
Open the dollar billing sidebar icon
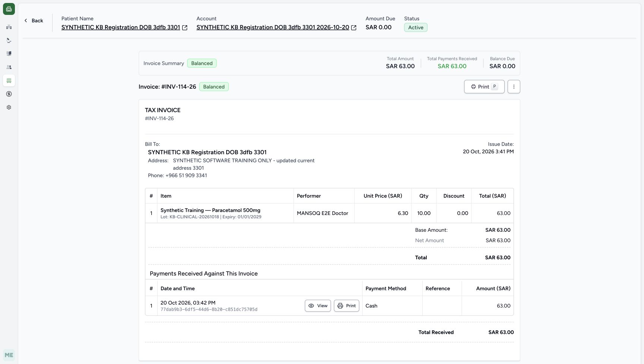(9, 94)
